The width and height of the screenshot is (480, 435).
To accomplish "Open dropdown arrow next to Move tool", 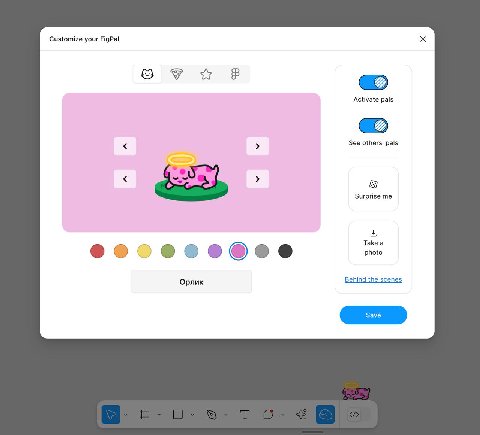I will point(126,415).
